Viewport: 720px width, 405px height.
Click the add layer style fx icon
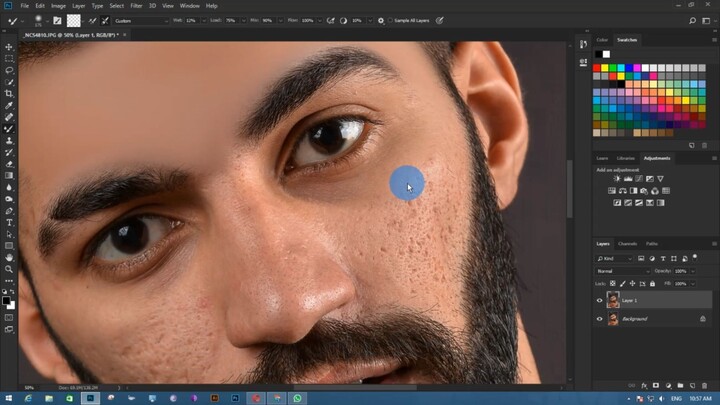643,384
